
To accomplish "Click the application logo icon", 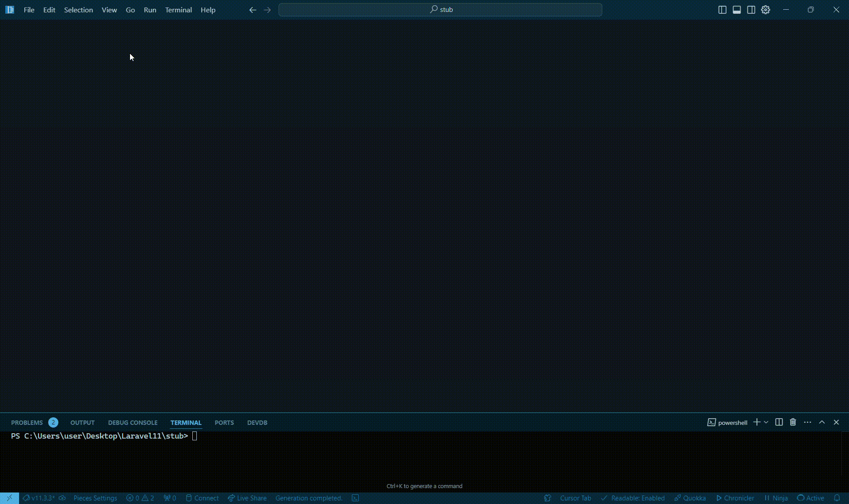I will [x=10, y=10].
